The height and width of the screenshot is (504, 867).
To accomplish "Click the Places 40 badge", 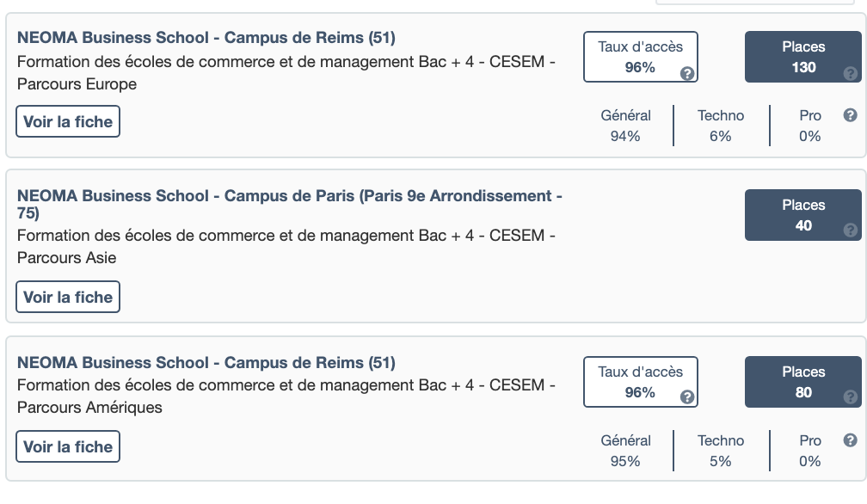I will coord(802,215).
